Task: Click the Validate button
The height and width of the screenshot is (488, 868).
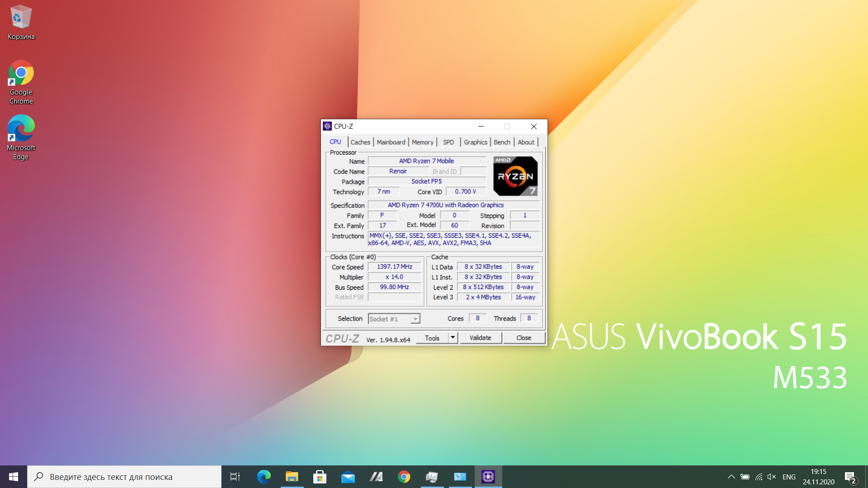Action: (x=480, y=338)
